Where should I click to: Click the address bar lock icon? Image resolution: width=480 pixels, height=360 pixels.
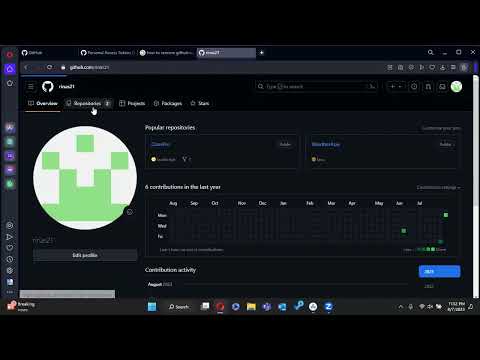[x=63, y=67]
